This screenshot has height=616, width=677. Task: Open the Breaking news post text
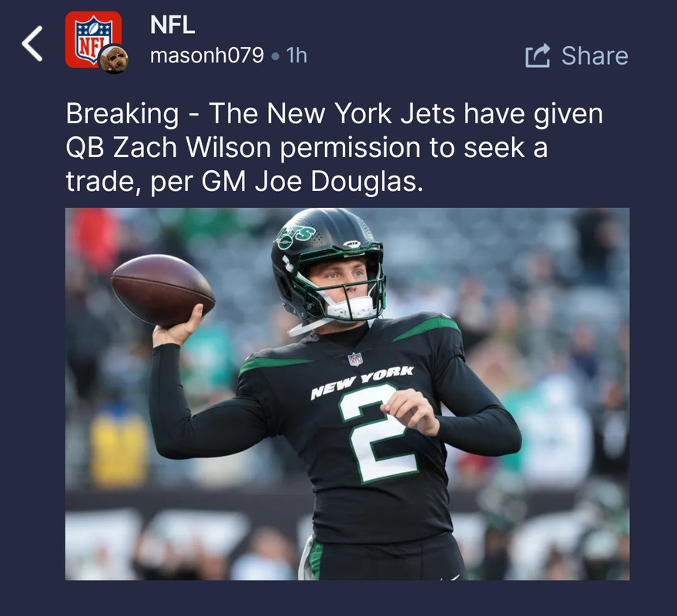coord(334,148)
